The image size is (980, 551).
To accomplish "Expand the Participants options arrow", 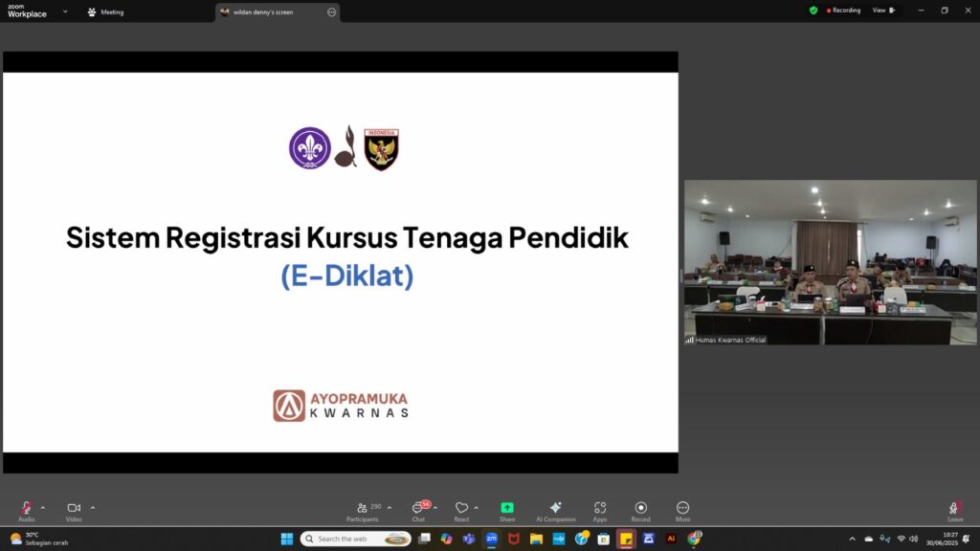I will [390, 508].
